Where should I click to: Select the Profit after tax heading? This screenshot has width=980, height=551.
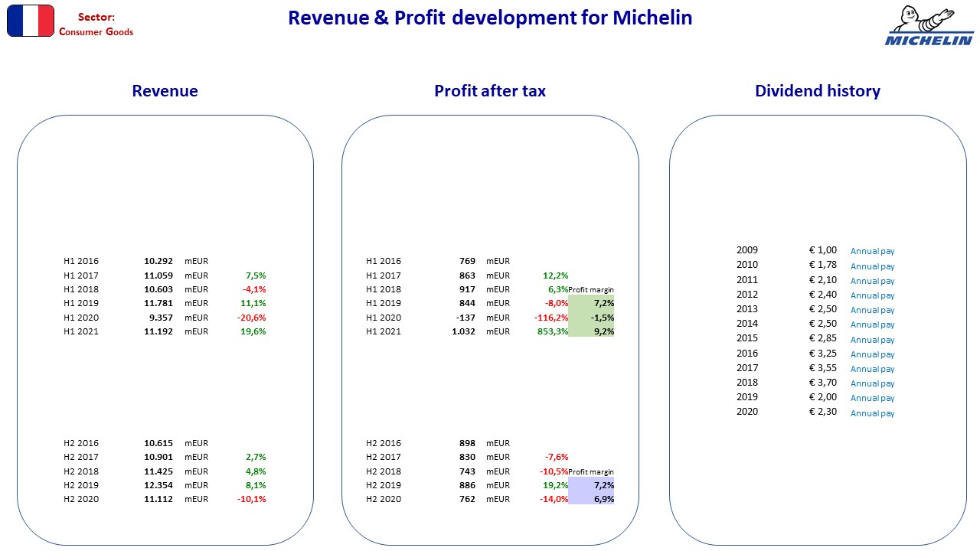pos(490,91)
